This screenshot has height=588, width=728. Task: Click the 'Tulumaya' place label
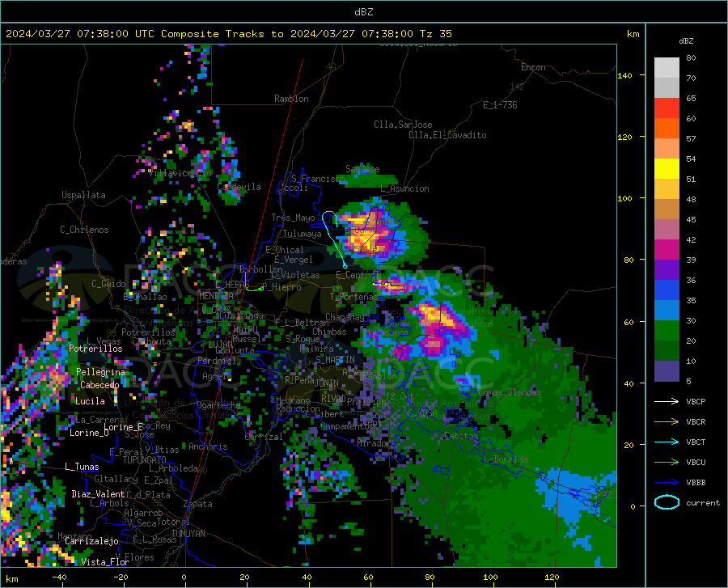tap(303, 234)
